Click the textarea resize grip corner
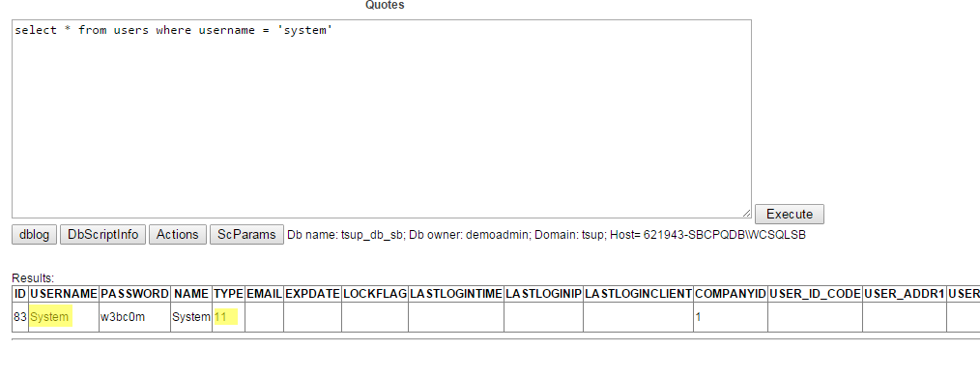980x378 pixels. click(x=746, y=214)
